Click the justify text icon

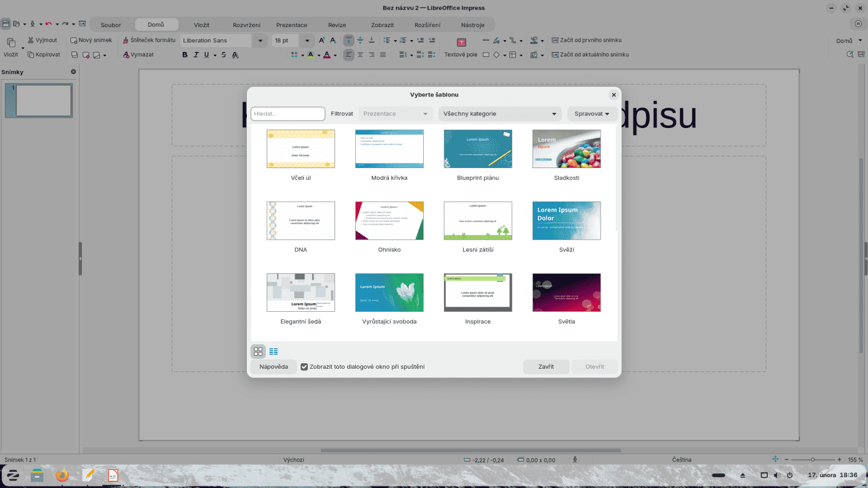pos(383,55)
